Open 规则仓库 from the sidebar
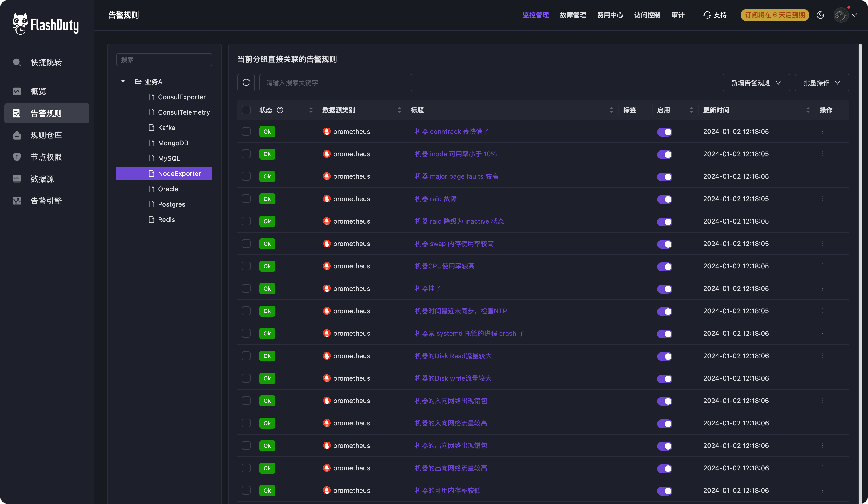The image size is (868, 504). [x=46, y=135]
